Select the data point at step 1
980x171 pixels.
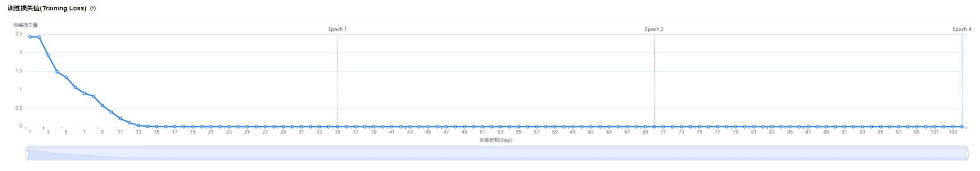30,37
